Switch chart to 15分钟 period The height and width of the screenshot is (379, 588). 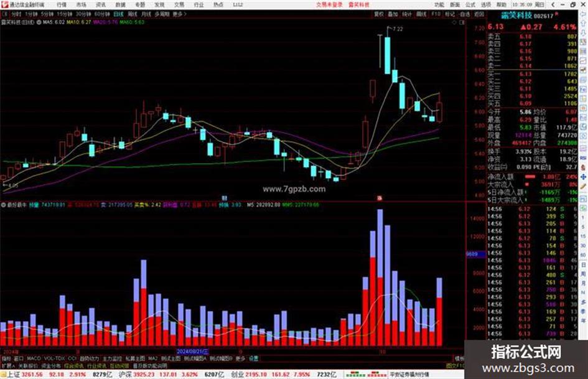coord(65,14)
